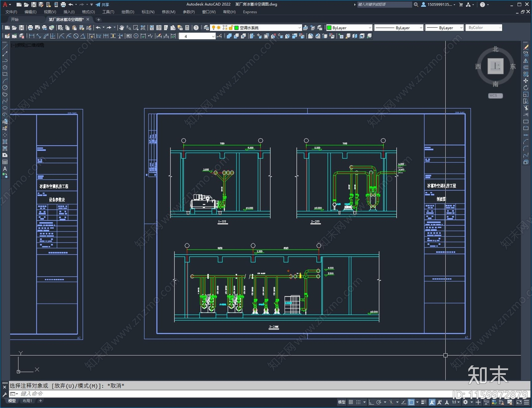Open the ByLayer color dropdown
This screenshot has width=532, height=408.
(349, 28)
